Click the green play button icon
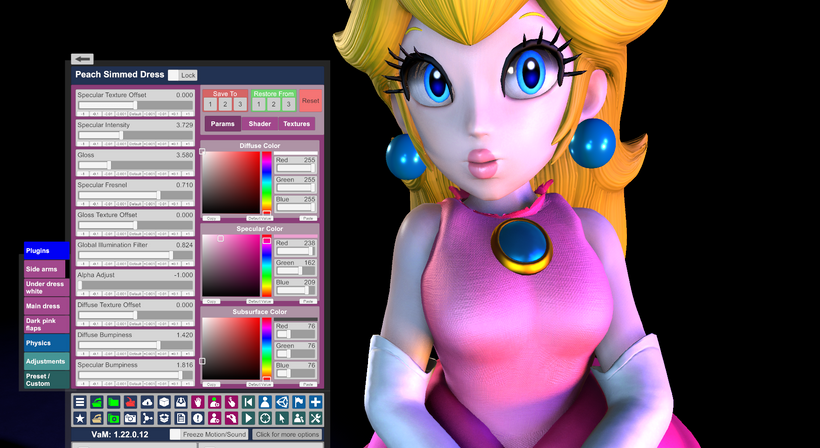 click(248, 418)
